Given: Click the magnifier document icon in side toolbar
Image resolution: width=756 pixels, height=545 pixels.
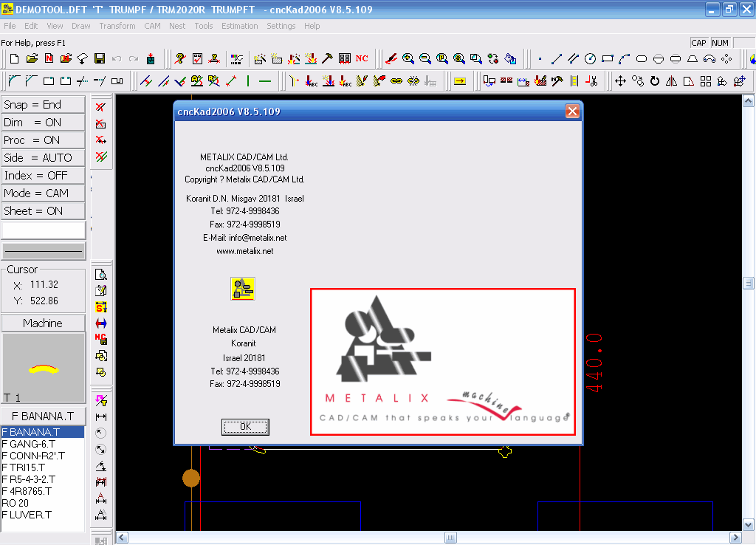Looking at the screenshot, I should pyautogui.click(x=100, y=275).
